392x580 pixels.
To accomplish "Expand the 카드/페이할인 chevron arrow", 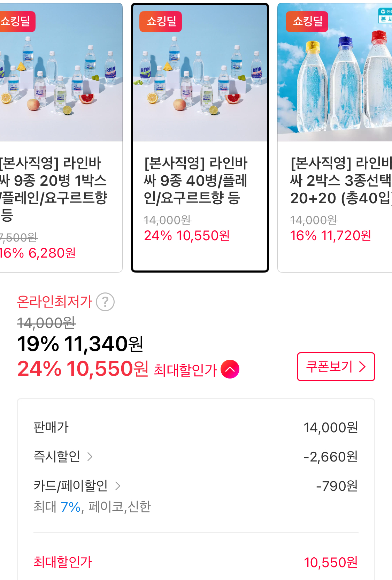I will (x=118, y=486).
